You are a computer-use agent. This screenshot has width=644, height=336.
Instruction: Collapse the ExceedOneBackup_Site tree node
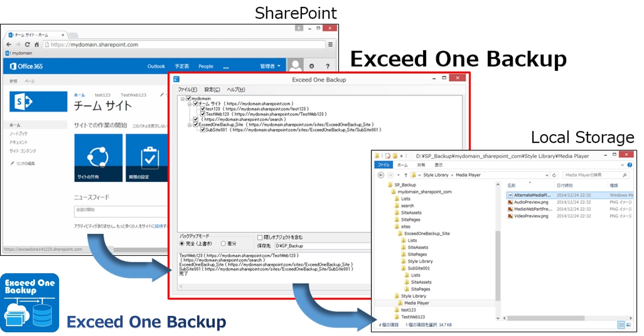point(190,125)
